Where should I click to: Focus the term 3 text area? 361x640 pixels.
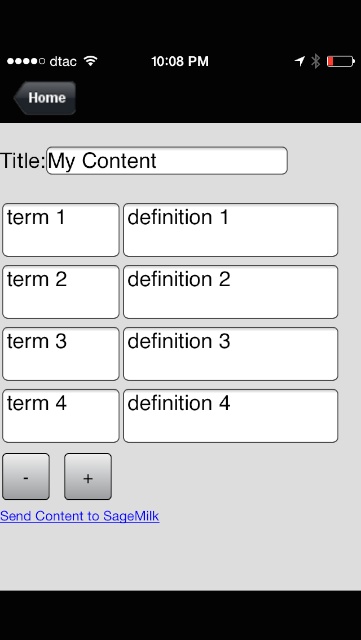click(x=60, y=354)
